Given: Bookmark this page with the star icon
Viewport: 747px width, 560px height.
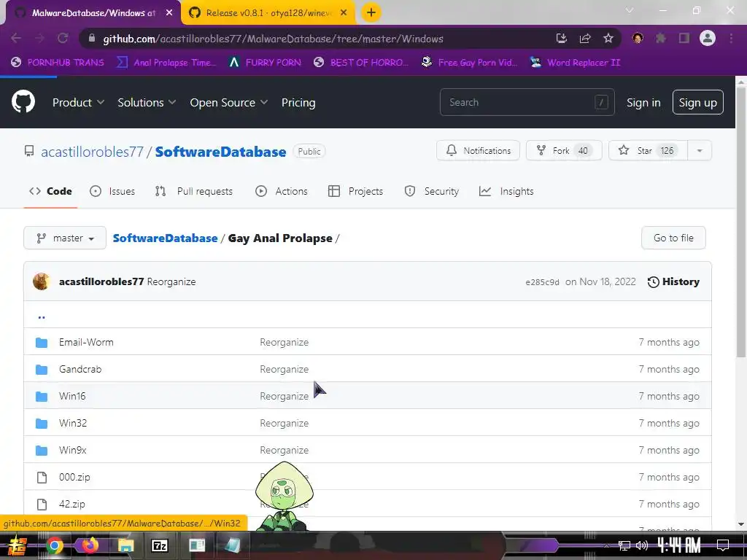Looking at the screenshot, I should pyautogui.click(x=608, y=38).
